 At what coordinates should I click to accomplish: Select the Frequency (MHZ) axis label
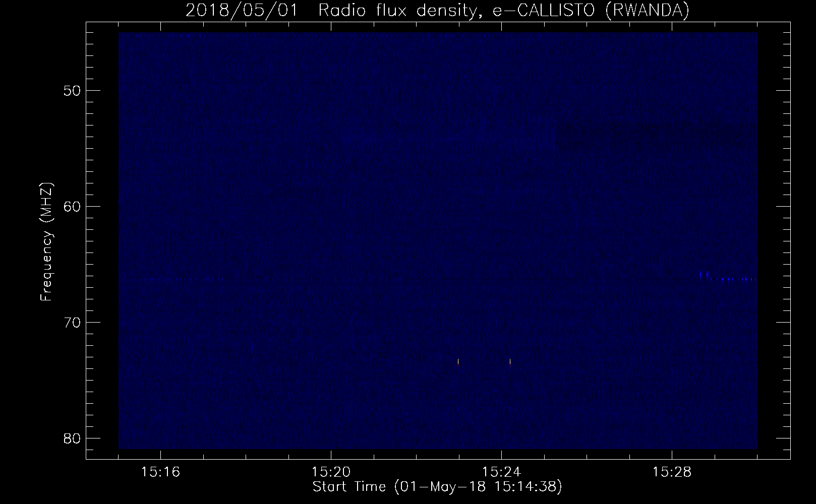(x=46, y=242)
